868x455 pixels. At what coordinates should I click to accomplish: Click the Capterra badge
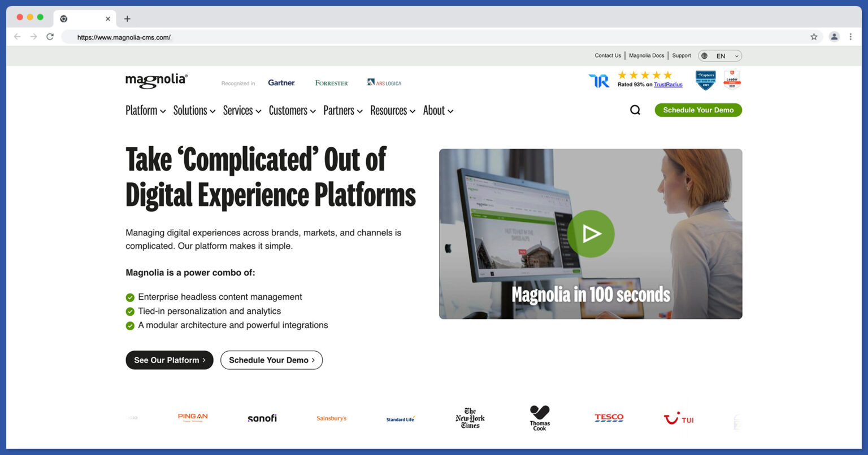click(705, 80)
